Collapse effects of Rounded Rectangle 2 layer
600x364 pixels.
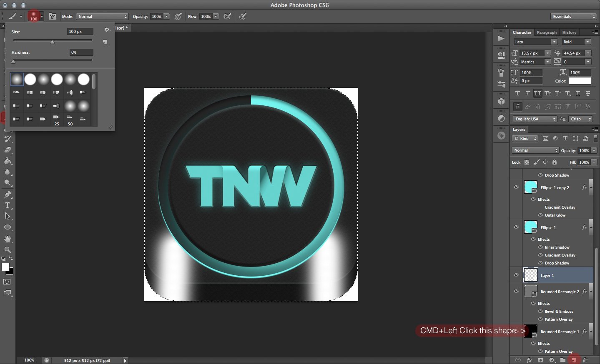click(591, 292)
